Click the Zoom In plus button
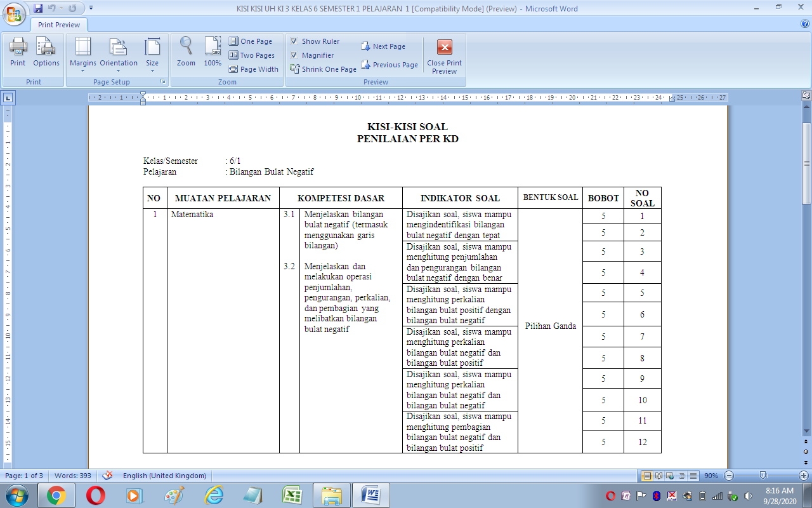812x508 pixels. point(803,476)
